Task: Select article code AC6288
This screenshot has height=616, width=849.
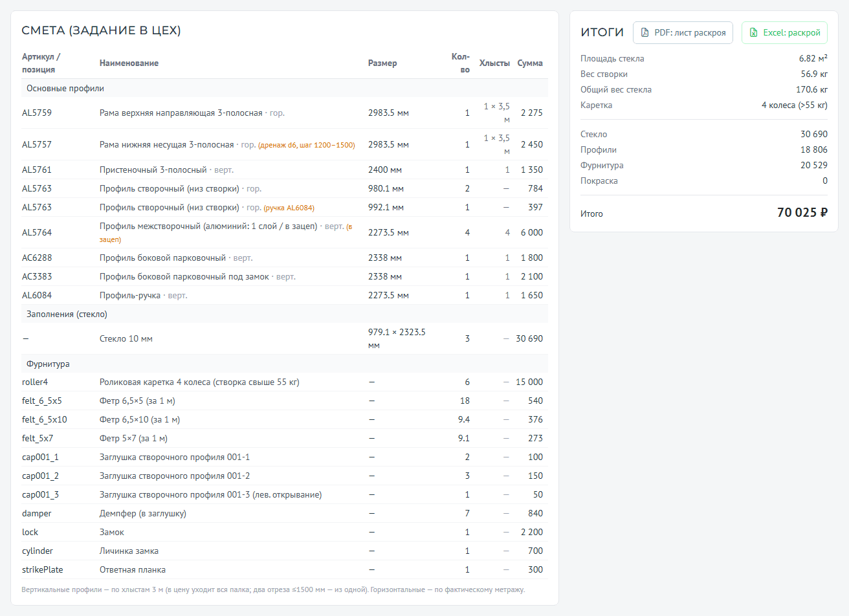Action: 37,258
